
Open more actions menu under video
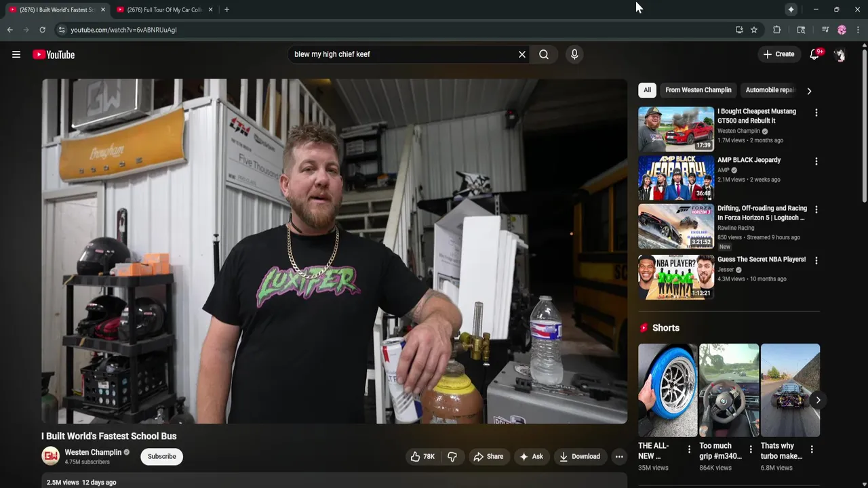(x=619, y=457)
